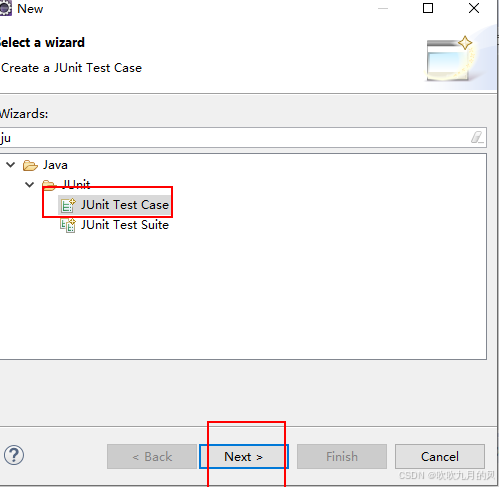The width and height of the screenshot is (499, 487).
Task: Maximize the New dialog window
Action: [428, 8]
